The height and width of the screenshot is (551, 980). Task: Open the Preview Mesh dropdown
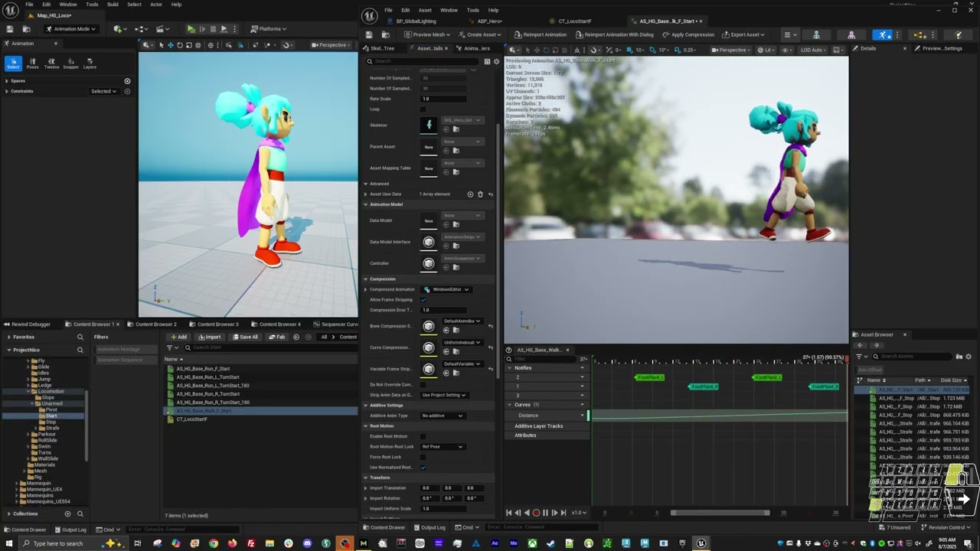click(x=429, y=34)
